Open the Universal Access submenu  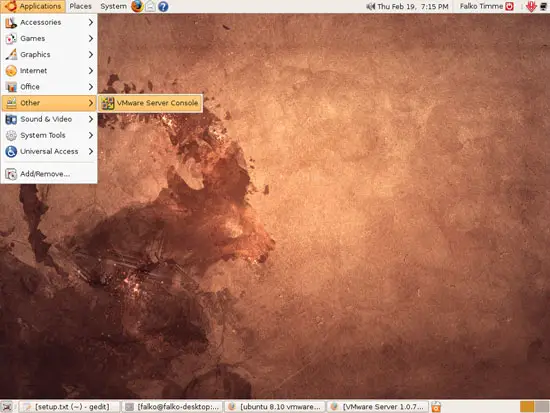(49, 151)
